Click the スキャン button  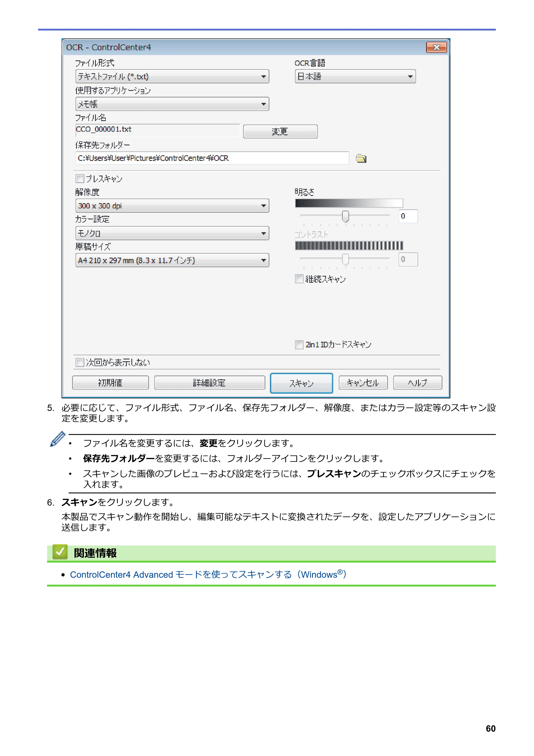[x=301, y=383]
